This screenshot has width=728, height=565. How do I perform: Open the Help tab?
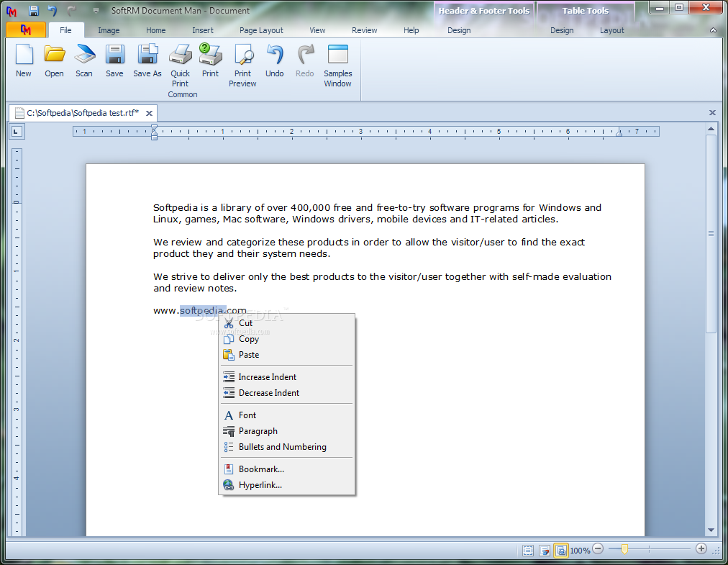click(411, 30)
